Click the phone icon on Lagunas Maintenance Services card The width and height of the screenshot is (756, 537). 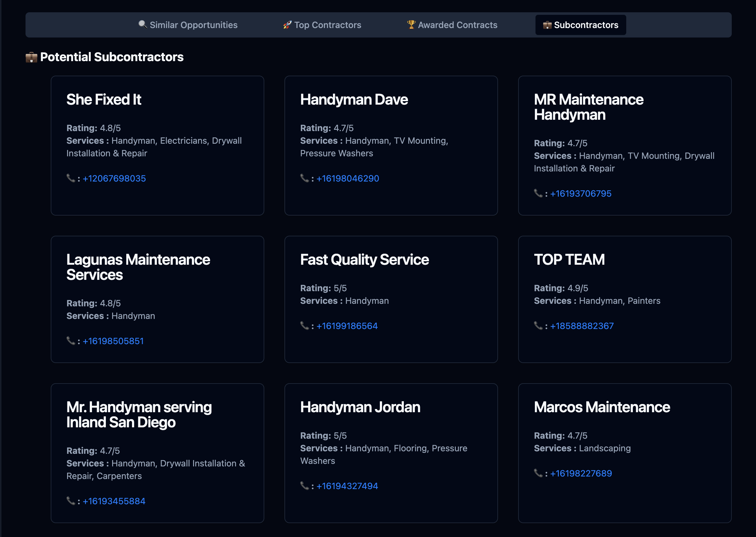(71, 341)
